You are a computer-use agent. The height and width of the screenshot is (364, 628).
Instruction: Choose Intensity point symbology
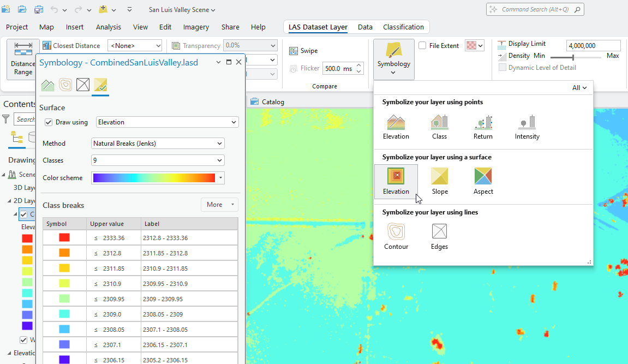(527, 127)
